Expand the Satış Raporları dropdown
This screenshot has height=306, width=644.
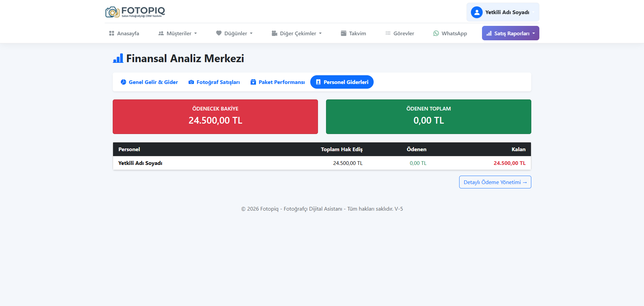(x=511, y=33)
